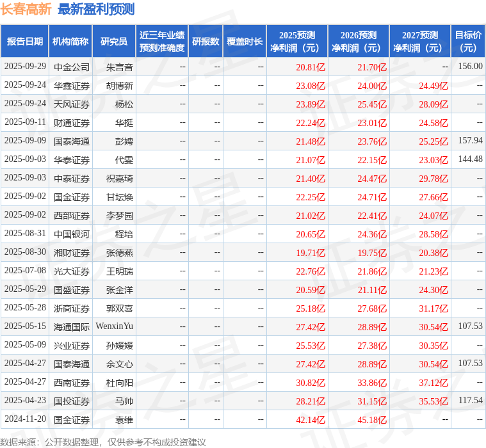Select analyst 朱言音 in the table

(120, 67)
